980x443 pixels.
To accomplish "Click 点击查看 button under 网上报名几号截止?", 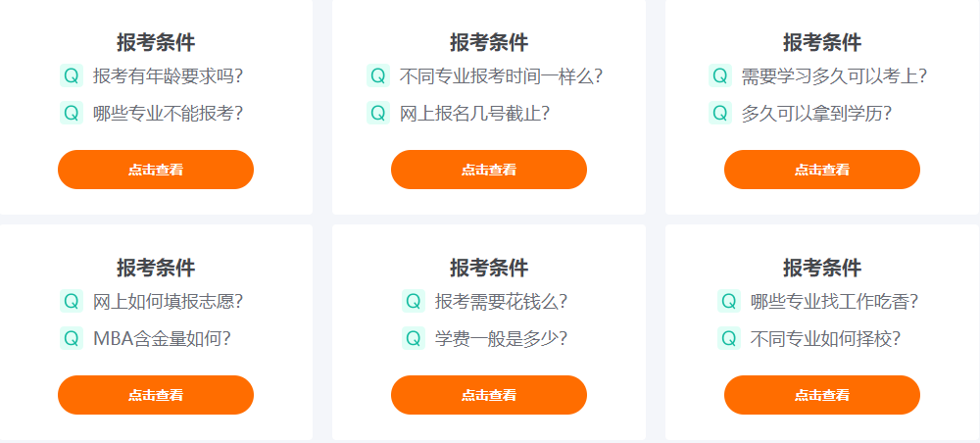I will 489,170.
